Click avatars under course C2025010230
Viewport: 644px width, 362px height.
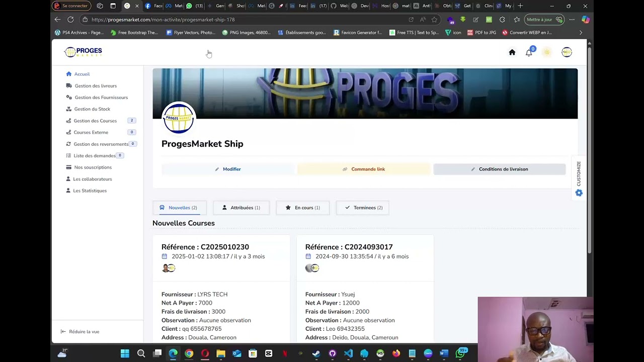pos(169,268)
